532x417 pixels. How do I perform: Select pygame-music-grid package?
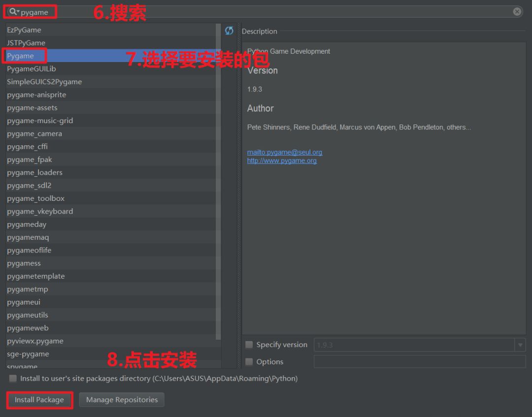tap(111, 121)
